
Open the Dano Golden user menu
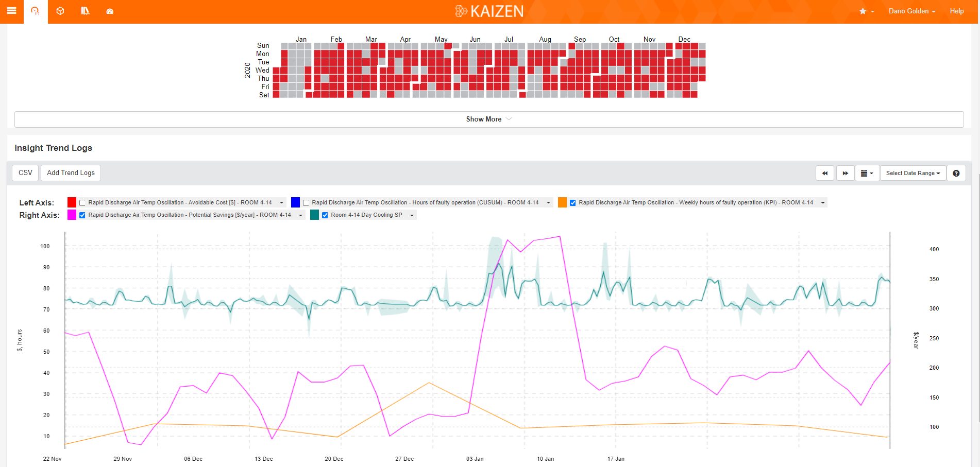click(911, 11)
